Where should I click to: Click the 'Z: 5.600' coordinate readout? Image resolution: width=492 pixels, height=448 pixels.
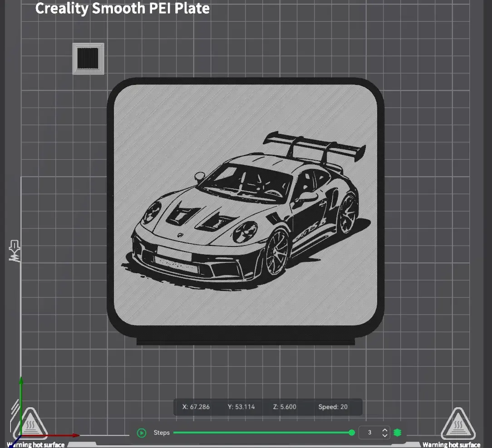[x=285, y=407]
